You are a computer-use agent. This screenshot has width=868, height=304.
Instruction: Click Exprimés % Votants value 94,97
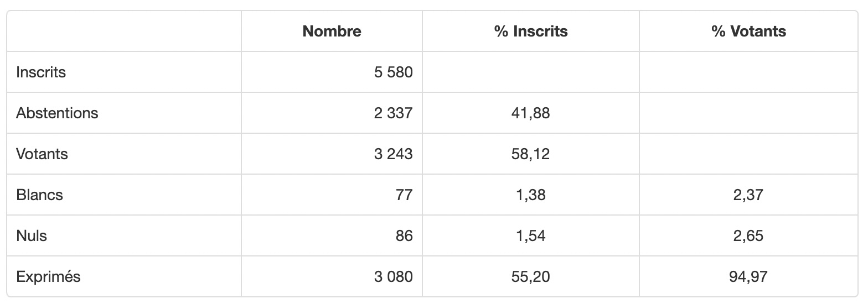pyautogui.click(x=748, y=276)
